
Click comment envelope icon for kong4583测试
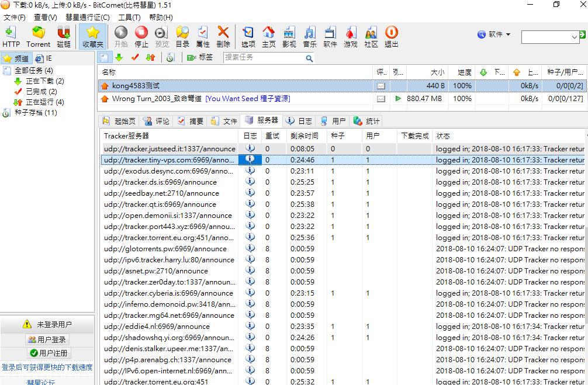(x=381, y=86)
